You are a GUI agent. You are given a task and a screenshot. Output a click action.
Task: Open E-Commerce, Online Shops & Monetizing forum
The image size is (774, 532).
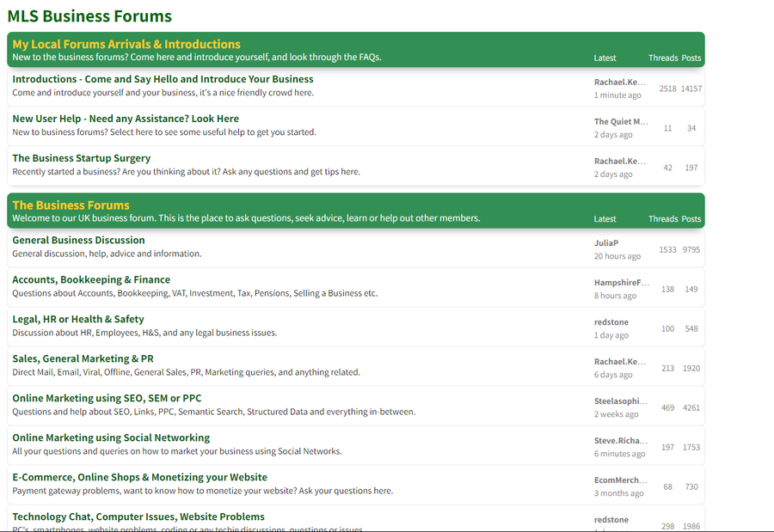point(139,477)
